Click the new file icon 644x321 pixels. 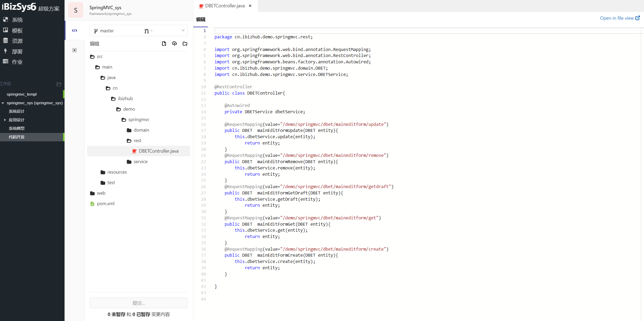164,44
